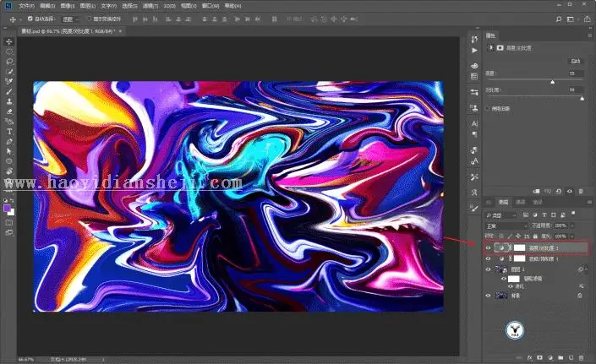Hide the 液化 liquify filter
The image size is (596, 364).
point(511,286)
